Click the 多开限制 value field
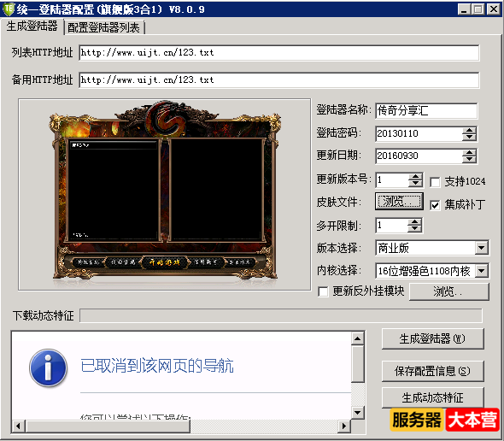Viewport: 504px width, 441px height. tap(391, 226)
